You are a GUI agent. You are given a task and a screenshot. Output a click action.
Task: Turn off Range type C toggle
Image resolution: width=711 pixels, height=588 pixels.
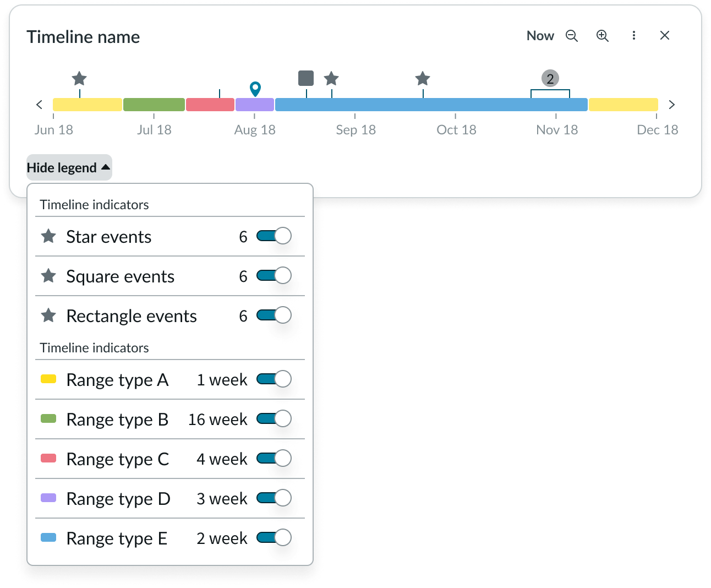(x=274, y=459)
